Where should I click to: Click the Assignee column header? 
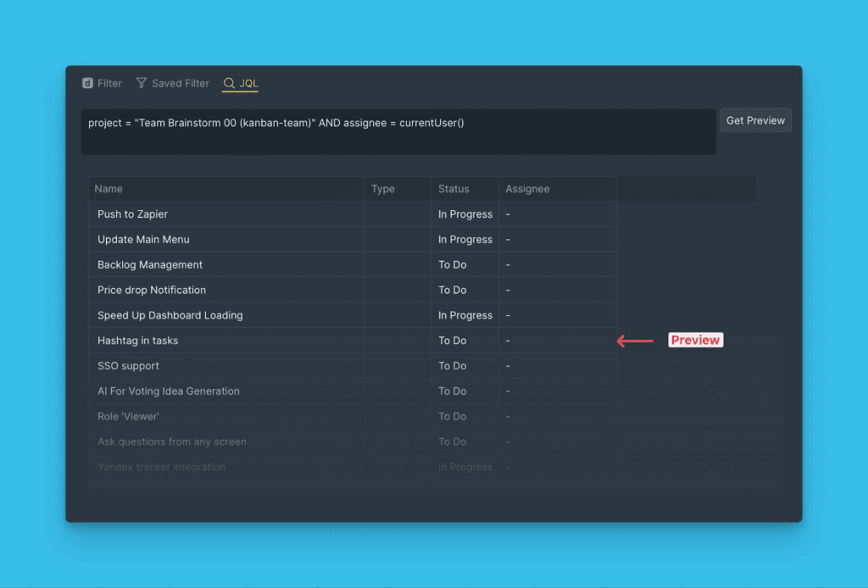[x=527, y=189]
